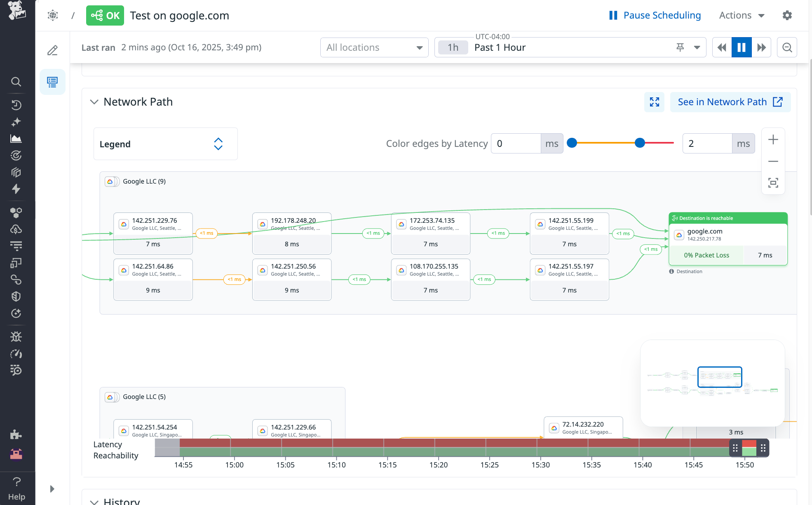Expand Network Path to fullscreen view
This screenshot has height=505, width=812.
(x=655, y=102)
